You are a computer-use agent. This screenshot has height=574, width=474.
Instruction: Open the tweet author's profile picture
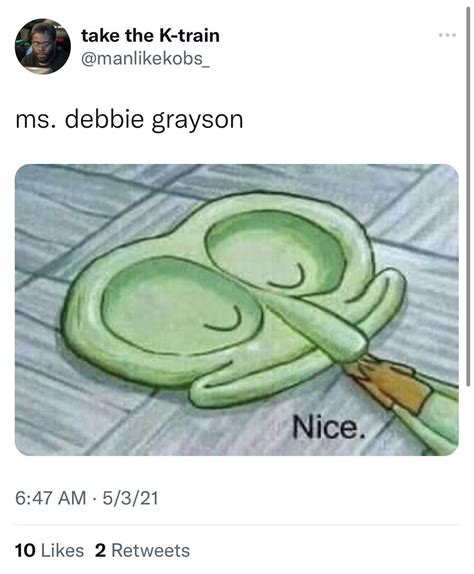42,46
